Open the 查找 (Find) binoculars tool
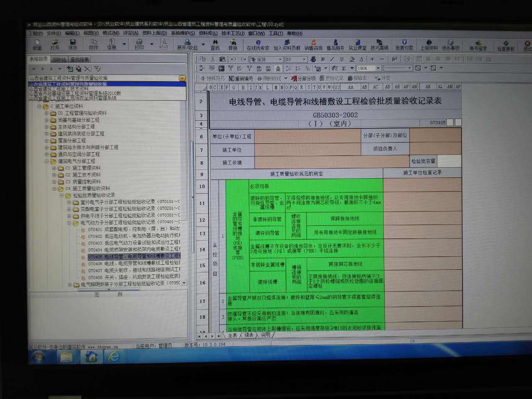Viewport: 532px width, 399px height. (x=215, y=44)
